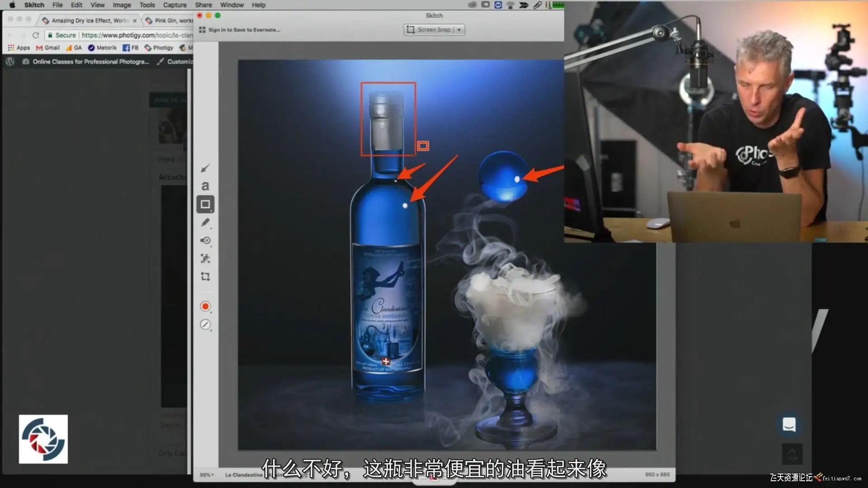The image size is (868, 488).
Task: Open the Tools menu
Action: pos(147,5)
